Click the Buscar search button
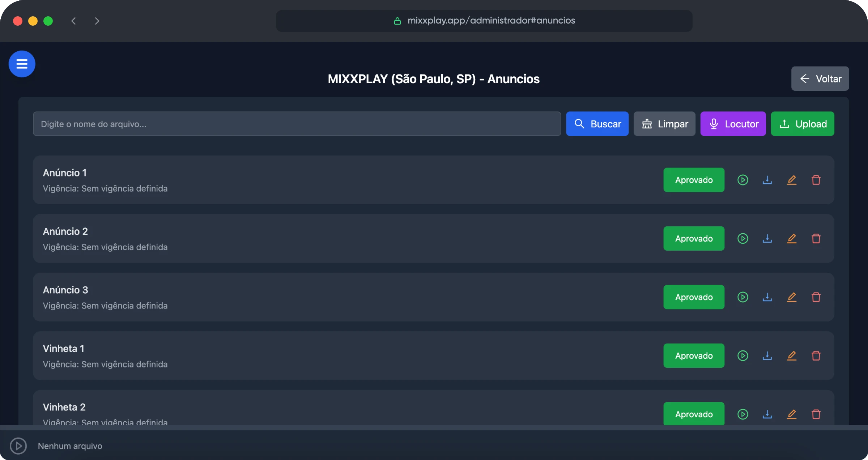Screen dimensions: 868x460 (x=597, y=124)
